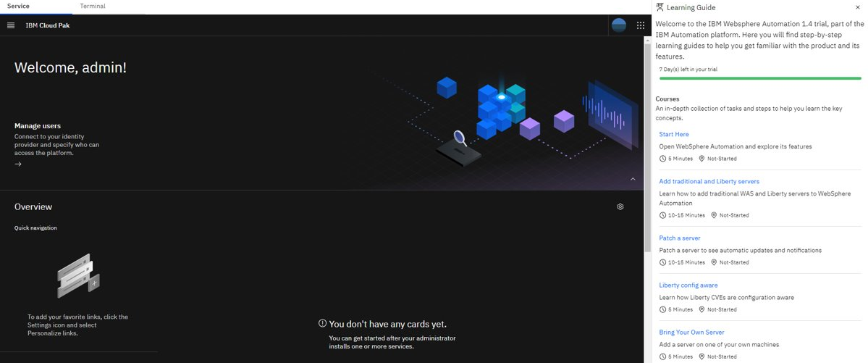Open the user profile avatar menu
Image resolution: width=868 pixels, height=363 pixels.
618,25
